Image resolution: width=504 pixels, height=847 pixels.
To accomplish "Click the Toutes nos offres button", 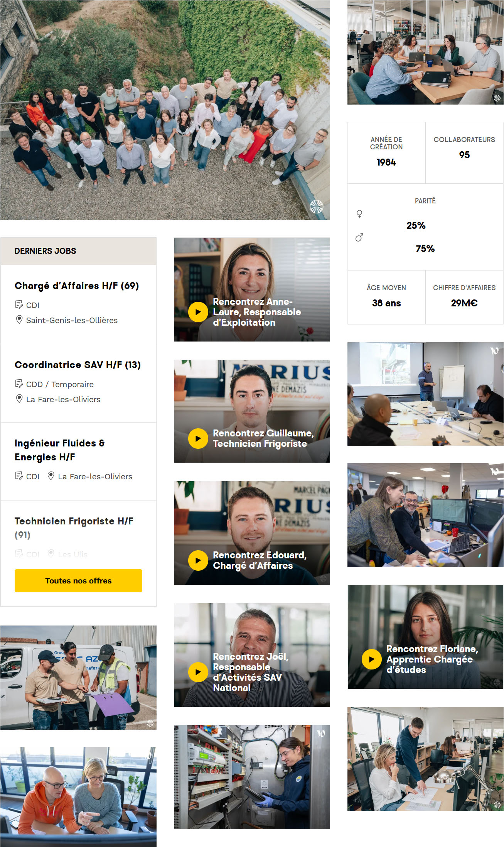I will click(x=78, y=581).
